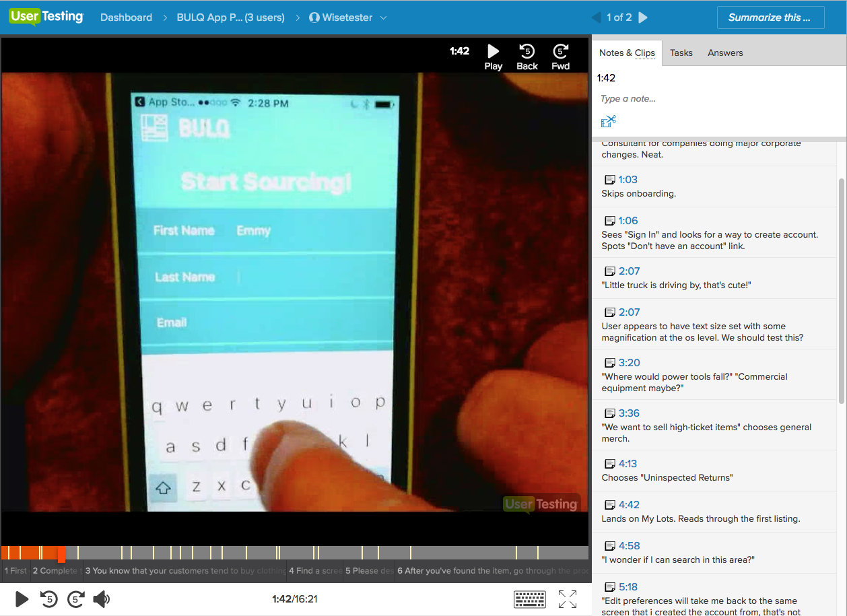Viewport: 847px width, 616px height.
Task: Jump to the 1:06 note timestamp
Action: (x=628, y=221)
